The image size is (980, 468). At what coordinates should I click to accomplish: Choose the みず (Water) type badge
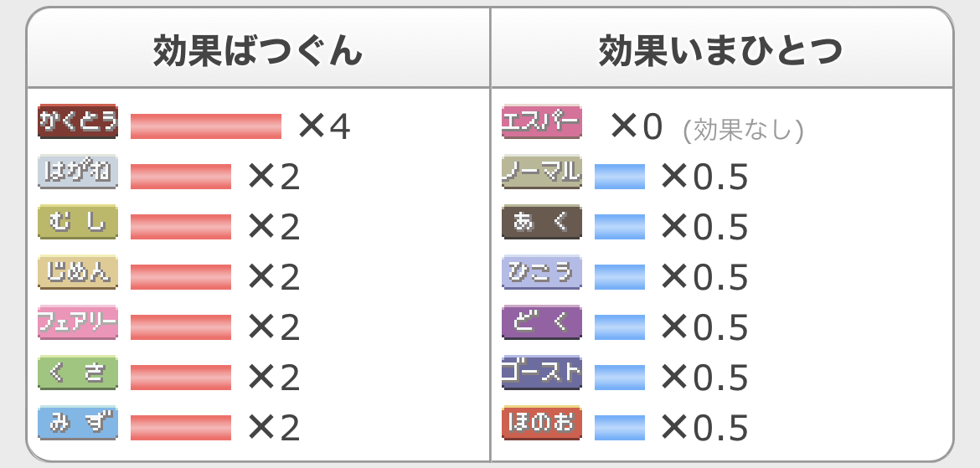click(x=78, y=423)
